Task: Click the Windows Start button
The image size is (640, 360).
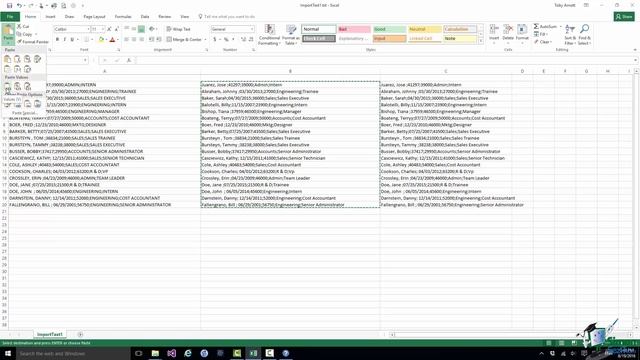Action: coord(8,353)
